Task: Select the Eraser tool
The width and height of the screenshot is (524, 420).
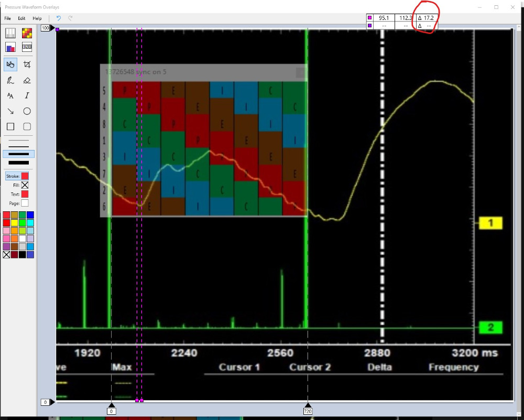Action: [x=27, y=80]
